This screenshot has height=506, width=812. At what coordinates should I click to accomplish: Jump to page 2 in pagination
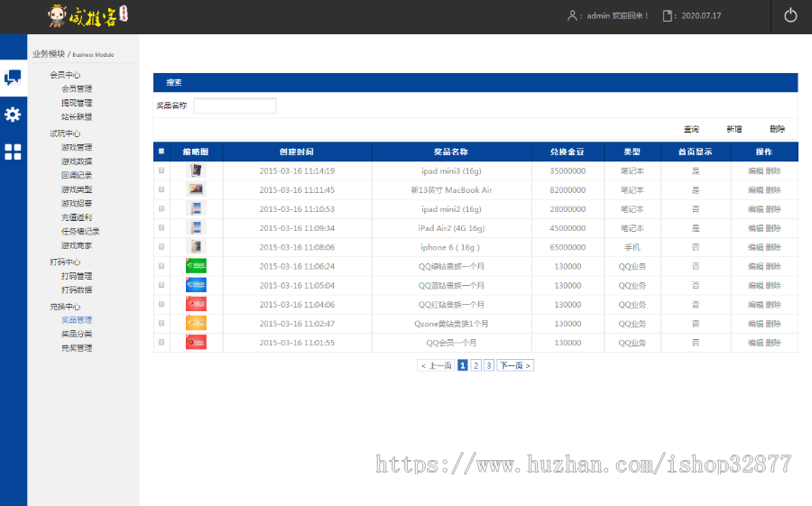click(x=475, y=365)
